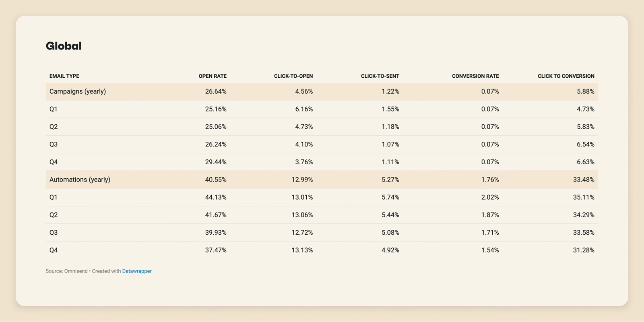Click the Global table title
The width and height of the screenshot is (644, 322).
click(x=64, y=46)
